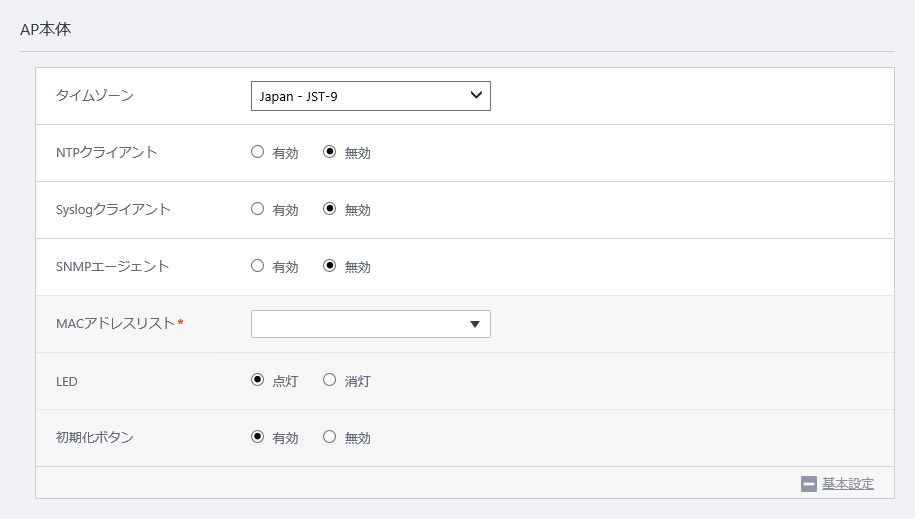Enable Syslogクライアント with 有効 radio
Image resolution: width=915 pixels, height=519 pixels.
(x=257, y=209)
